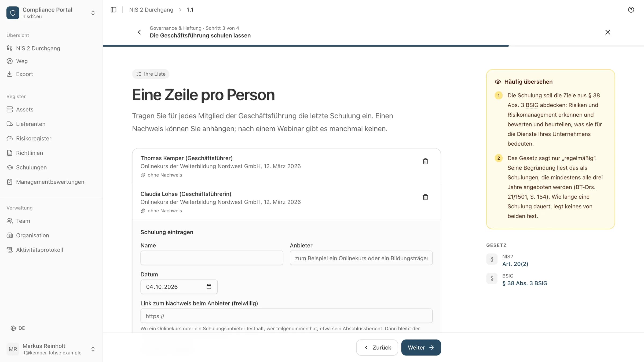Open the Art. 20(2) NIS2 law link
The height and width of the screenshot is (362, 644).
[515, 264]
